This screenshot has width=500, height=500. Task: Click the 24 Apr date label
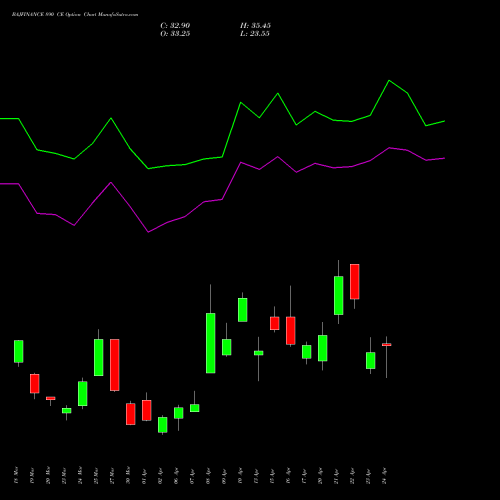tap(384, 475)
